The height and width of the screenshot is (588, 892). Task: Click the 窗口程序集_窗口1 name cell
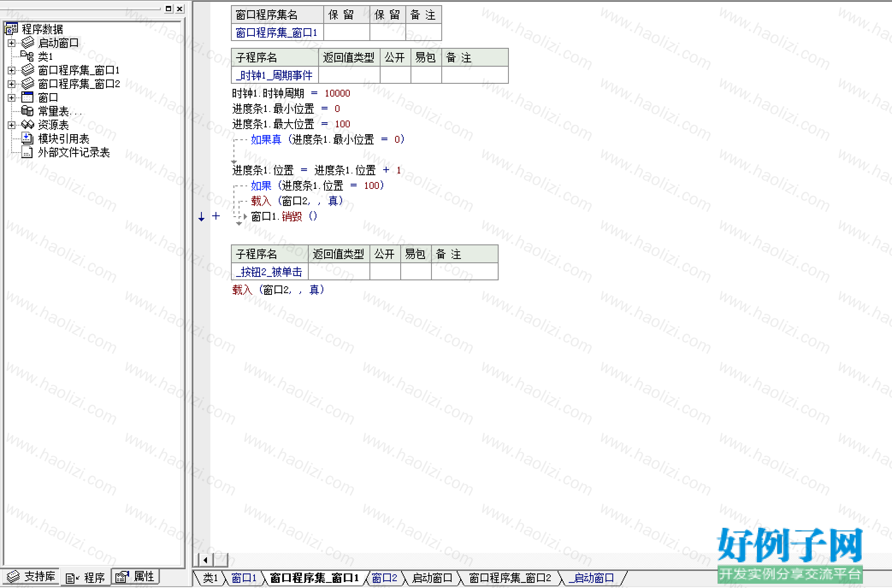[x=278, y=32]
